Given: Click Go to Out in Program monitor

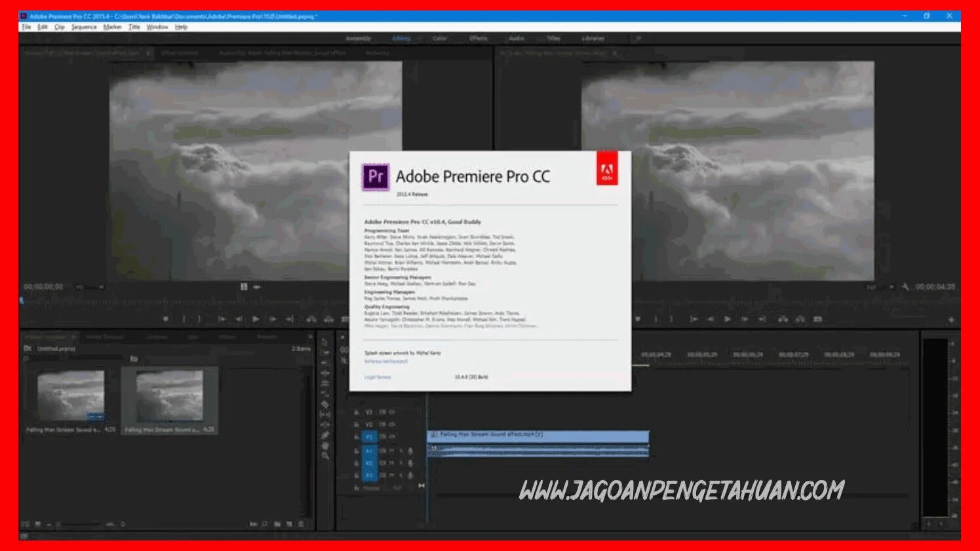Looking at the screenshot, I should [x=762, y=319].
